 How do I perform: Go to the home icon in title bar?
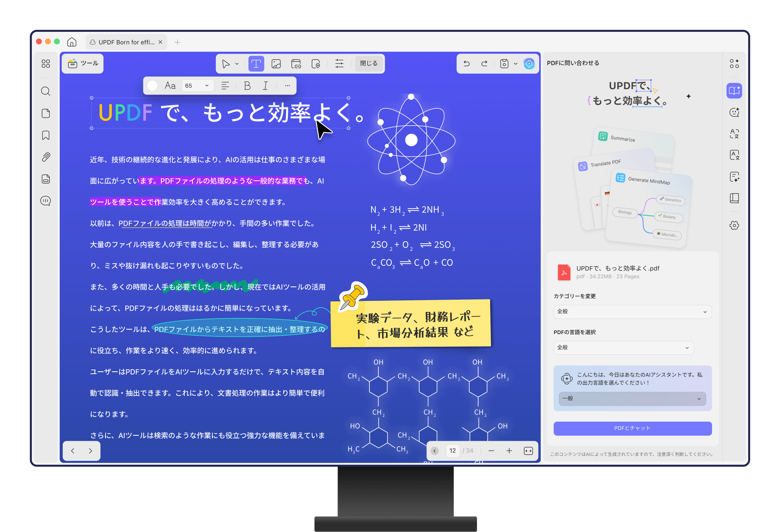click(x=72, y=42)
